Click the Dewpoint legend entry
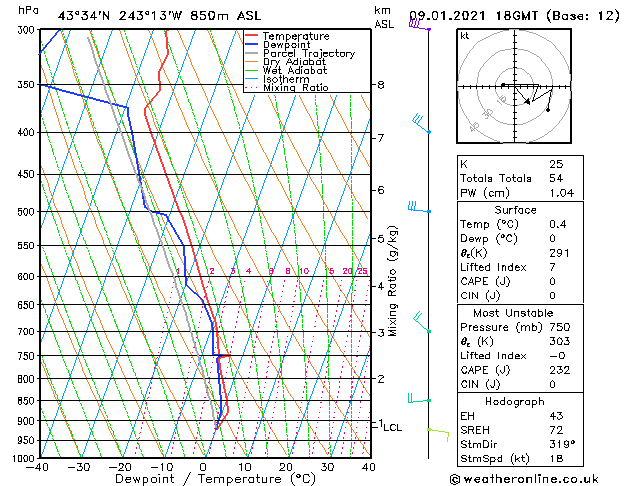 (x=278, y=45)
